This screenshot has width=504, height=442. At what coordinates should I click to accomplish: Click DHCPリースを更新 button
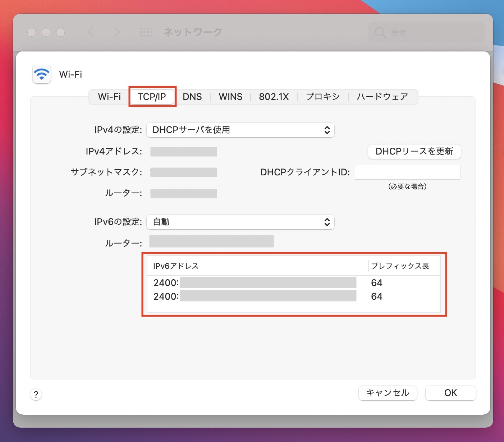pos(414,152)
